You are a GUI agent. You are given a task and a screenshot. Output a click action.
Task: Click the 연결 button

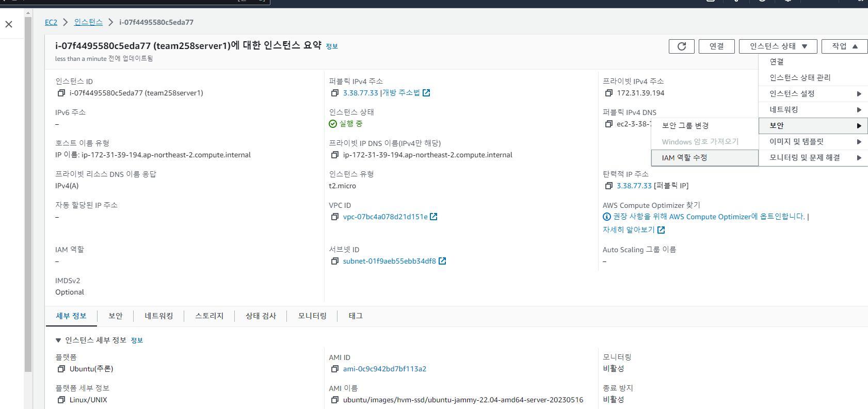(x=717, y=46)
